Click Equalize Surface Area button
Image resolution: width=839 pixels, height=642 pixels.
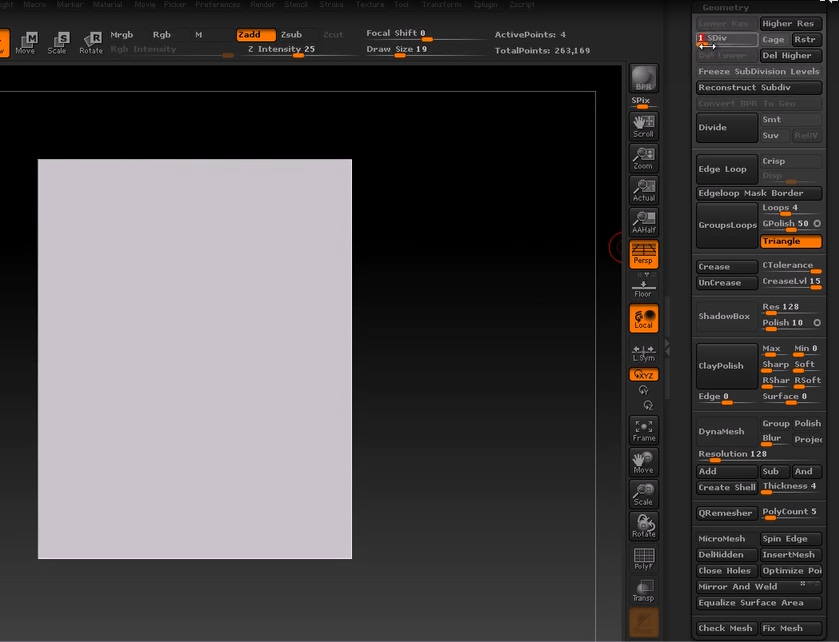pos(759,603)
